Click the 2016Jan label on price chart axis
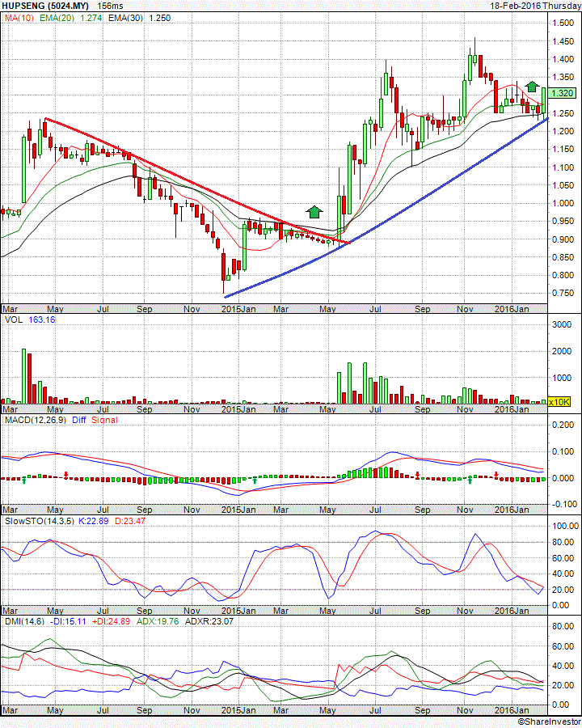 click(x=512, y=309)
